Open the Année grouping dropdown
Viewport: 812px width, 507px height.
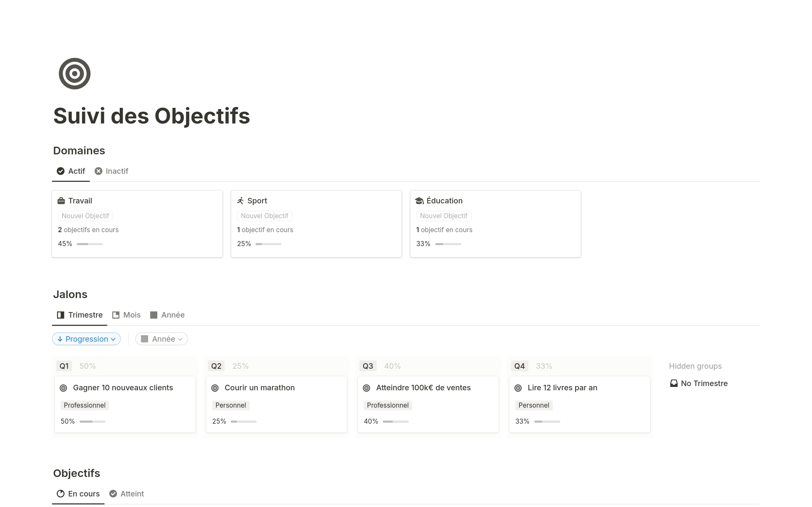[x=161, y=339]
